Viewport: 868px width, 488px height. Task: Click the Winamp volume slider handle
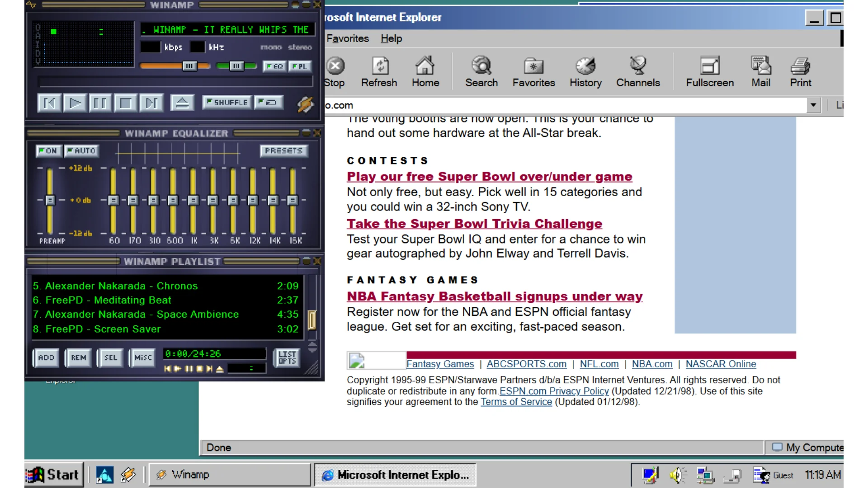tap(189, 66)
